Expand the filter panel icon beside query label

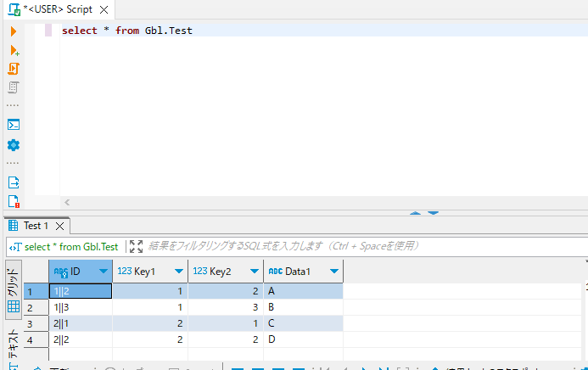click(136, 247)
